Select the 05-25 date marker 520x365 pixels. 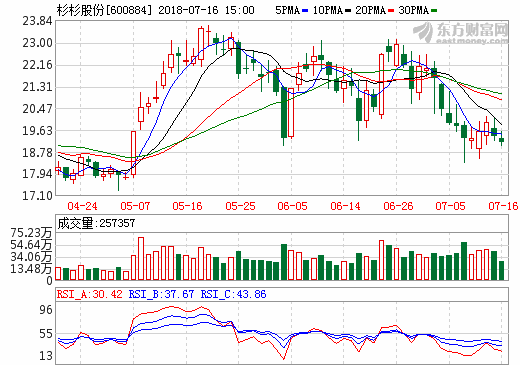coord(240,206)
